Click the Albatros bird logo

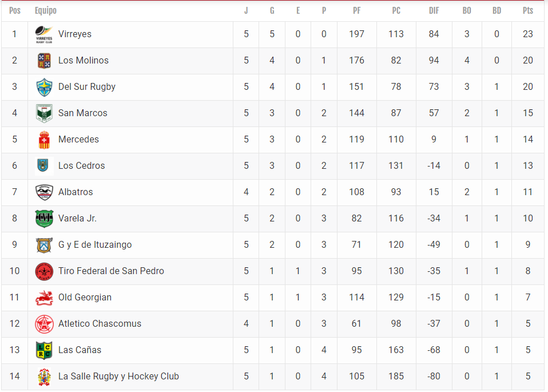[44, 192]
